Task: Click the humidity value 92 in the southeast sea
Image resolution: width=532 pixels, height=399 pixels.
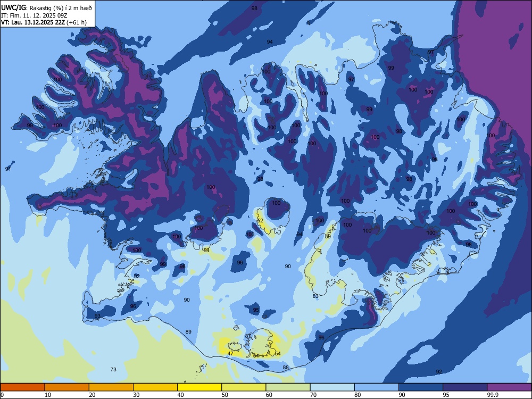Action: (x=439, y=371)
